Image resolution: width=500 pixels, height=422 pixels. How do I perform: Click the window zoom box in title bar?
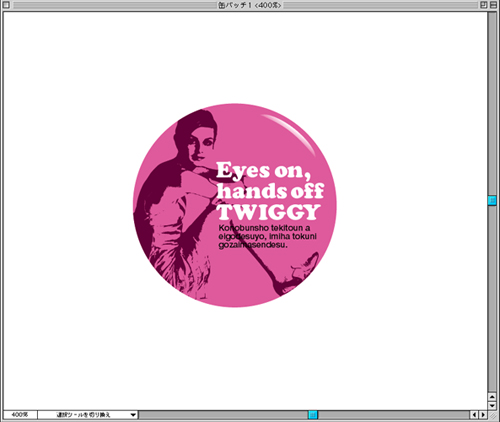point(483,5)
